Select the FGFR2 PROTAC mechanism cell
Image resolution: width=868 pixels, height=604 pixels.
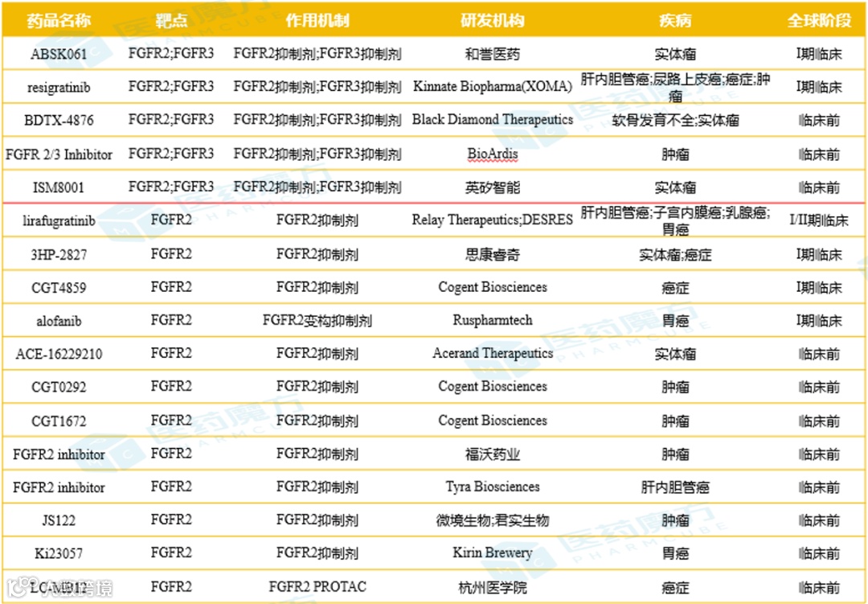coord(317,586)
